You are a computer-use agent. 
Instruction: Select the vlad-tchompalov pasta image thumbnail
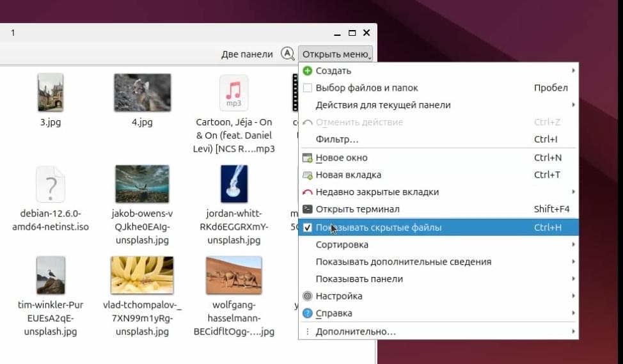pos(142,275)
